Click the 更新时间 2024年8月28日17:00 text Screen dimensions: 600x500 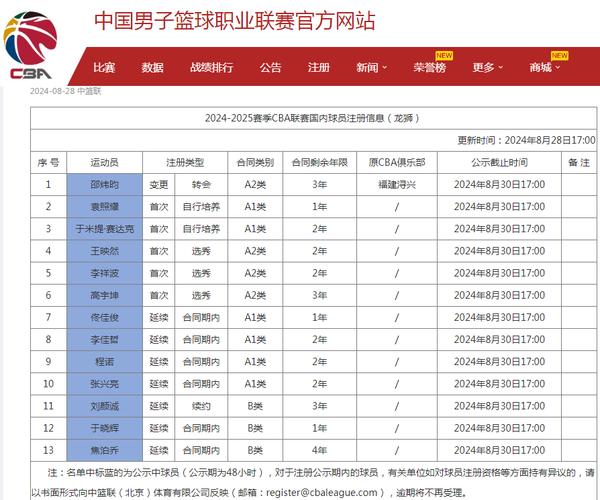coord(526,140)
